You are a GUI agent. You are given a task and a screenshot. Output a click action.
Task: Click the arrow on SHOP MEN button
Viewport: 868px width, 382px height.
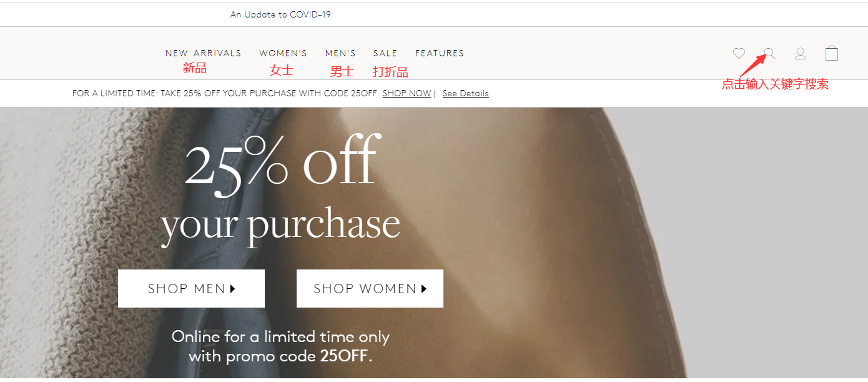point(233,289)
